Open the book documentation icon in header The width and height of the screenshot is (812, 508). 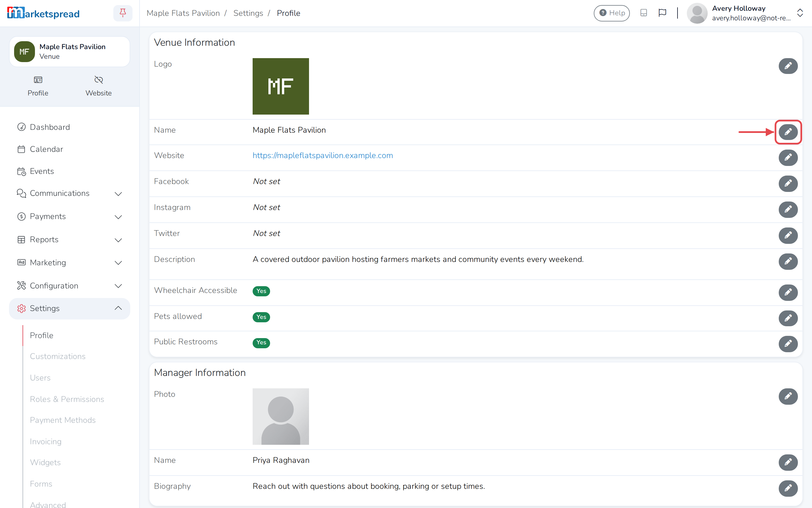tap(643, 13)
